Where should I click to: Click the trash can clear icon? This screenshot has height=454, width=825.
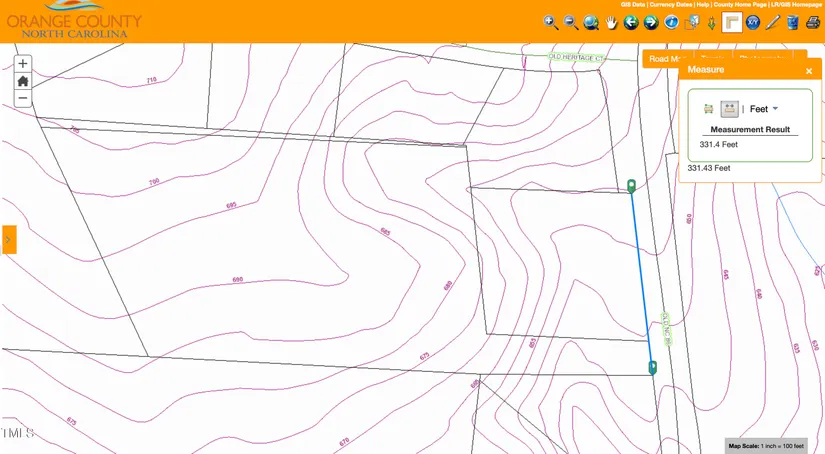pos(792,22)
